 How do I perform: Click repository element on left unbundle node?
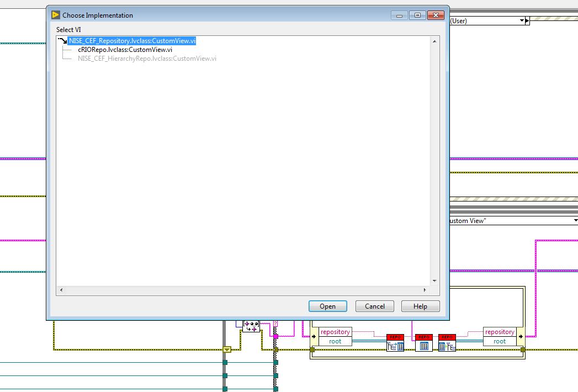335,332
